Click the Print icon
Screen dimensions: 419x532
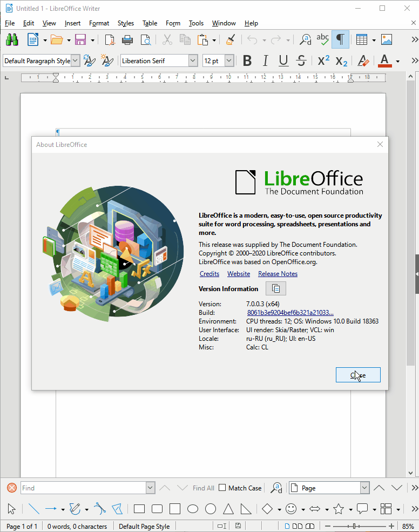pos(127,40)
